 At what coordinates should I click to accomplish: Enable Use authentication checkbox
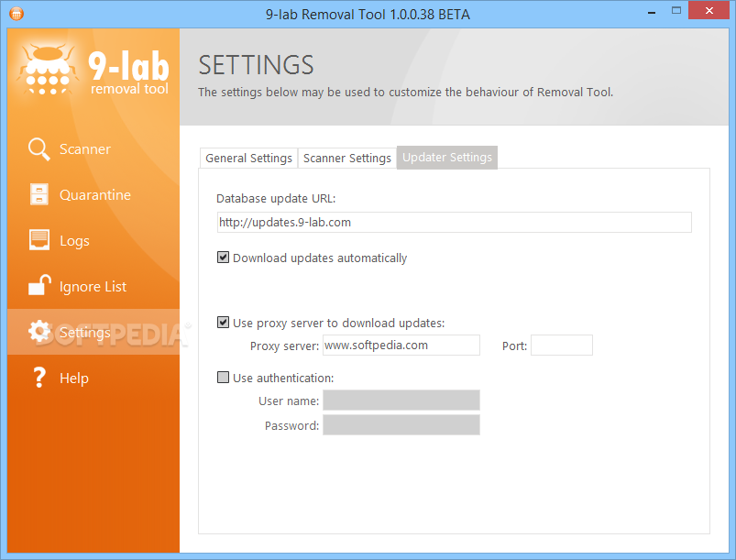click(223, 378)
